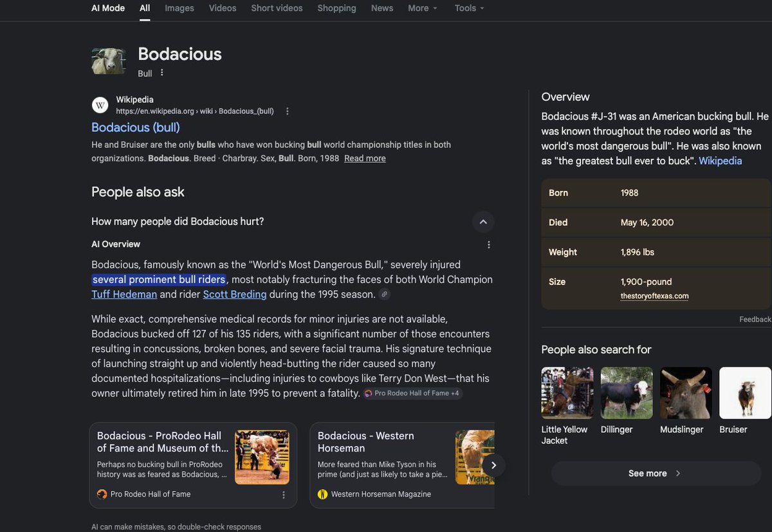
Task: Collapse the 'How many people did Bodacious hurt?' question
Action: 483,222
